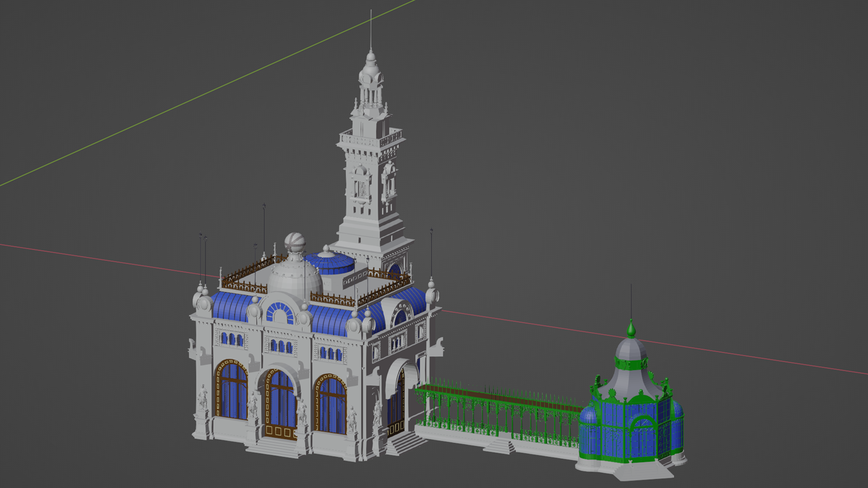
Task: Click the round blue glass skylight dome
Action: point(330,262)
